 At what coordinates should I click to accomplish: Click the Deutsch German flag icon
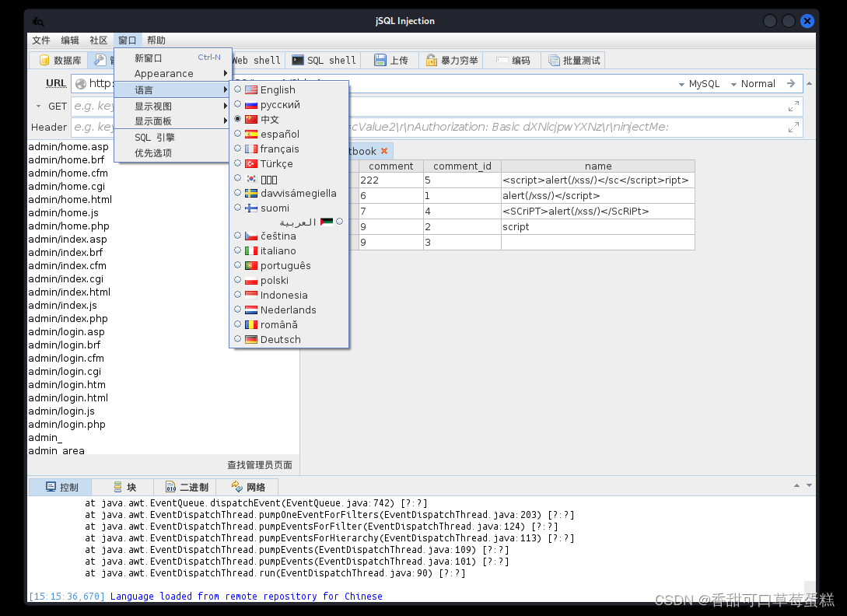(251, 339)
